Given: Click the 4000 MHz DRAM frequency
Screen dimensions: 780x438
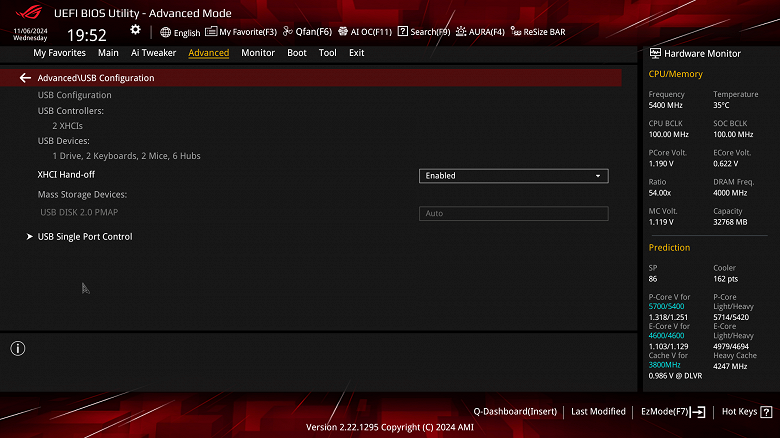Looking at the screenshot, I should (x=730, y=193).
